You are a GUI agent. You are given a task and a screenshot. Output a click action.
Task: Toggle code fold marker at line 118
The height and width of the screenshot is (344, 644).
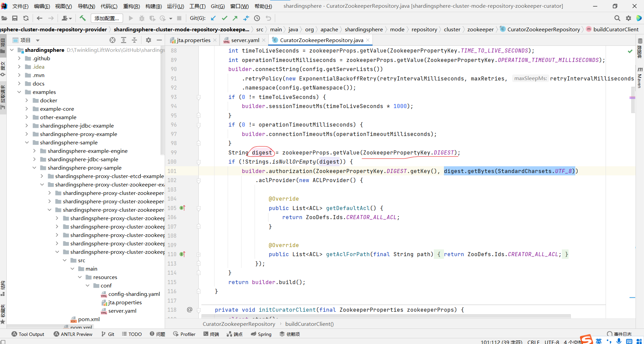point(199,310)
